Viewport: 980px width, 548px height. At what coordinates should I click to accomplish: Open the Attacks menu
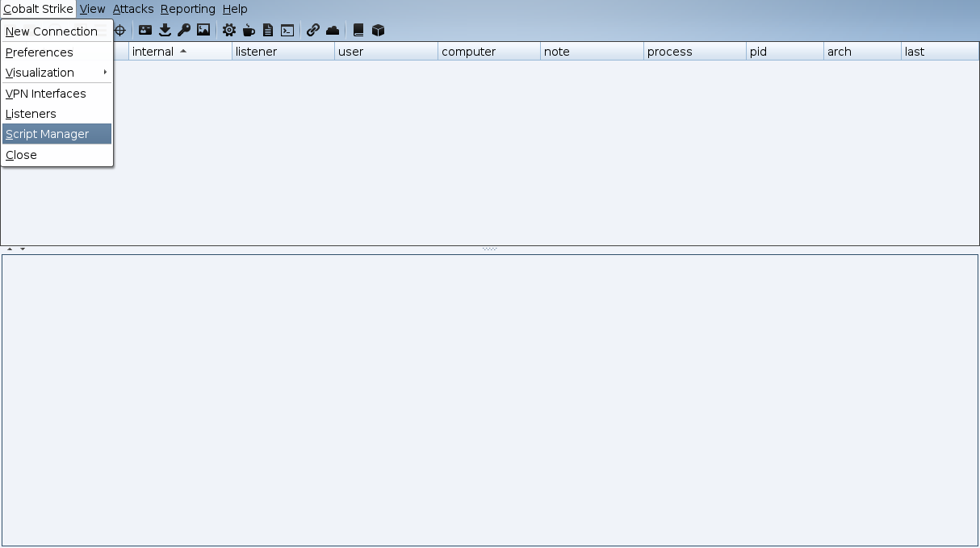point(133,9)
